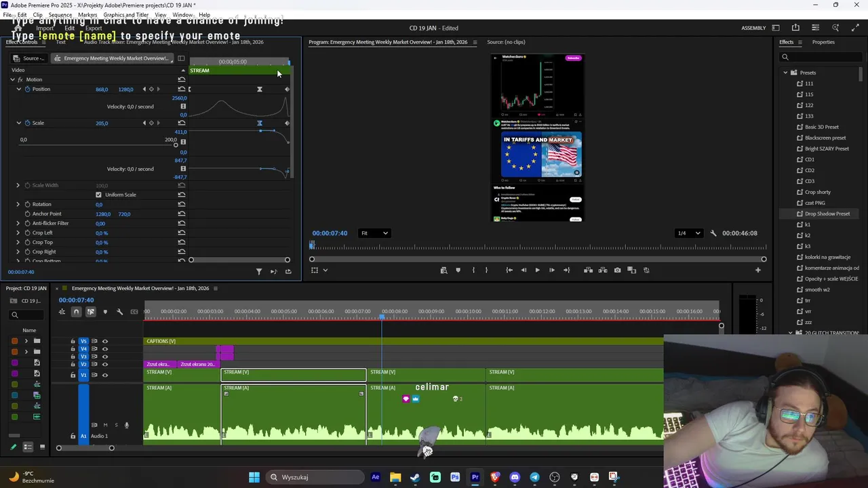The height and width of the screenshot is (488, 868).
Task: Toggle Position animation stopwatch
Action: click(x=27, y=89)
